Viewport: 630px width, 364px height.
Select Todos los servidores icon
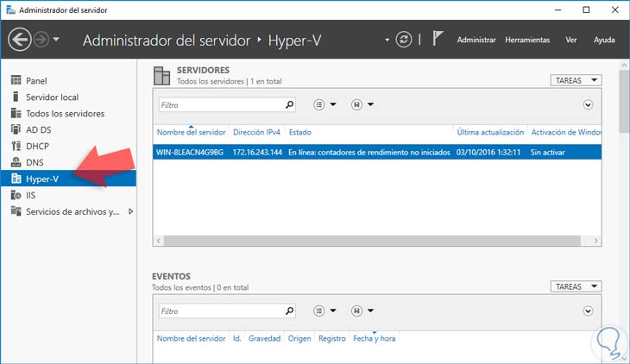pyautogui.click(x=16, y=113)
